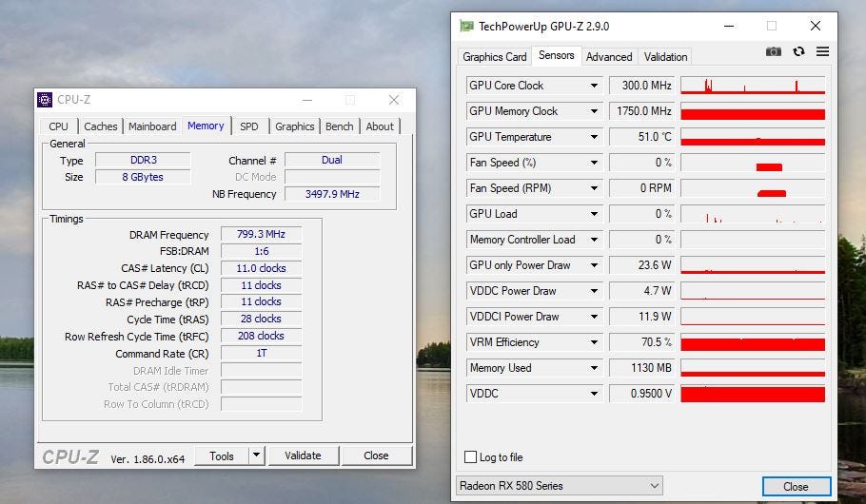The width and height of the screenshot is (866, 504).
Task: Click the CPU-Z title bar logo icon
Action: tap(45, 100)
